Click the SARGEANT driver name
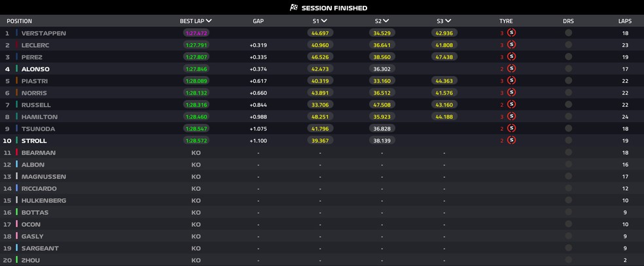This screenshot has width=644, height=266. tap(40, 248)
